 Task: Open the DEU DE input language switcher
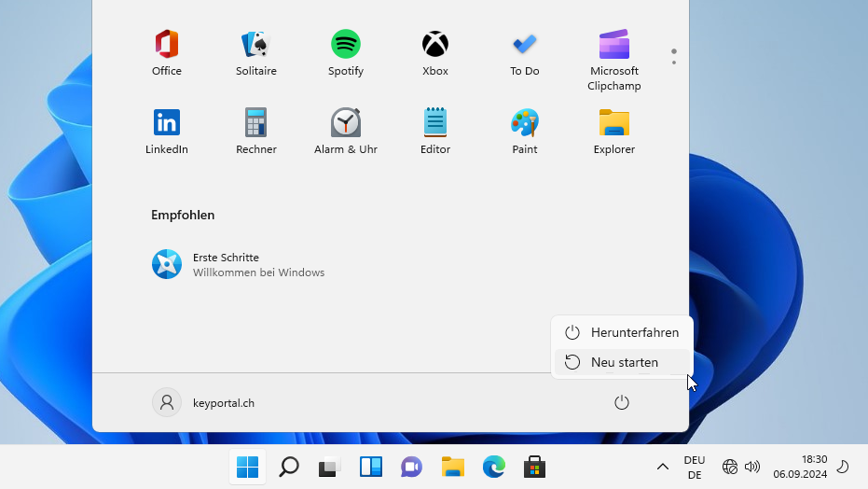(x=695, y=467)
